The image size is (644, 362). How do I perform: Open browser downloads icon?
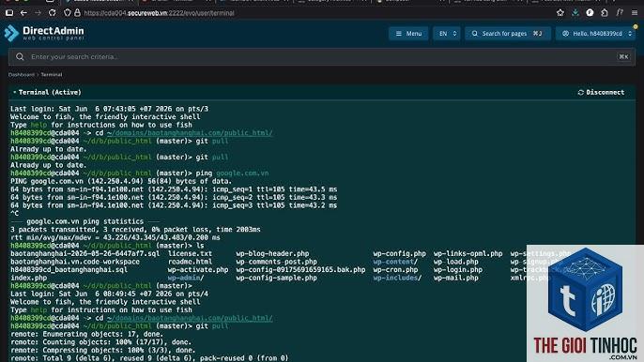[575, 13]
